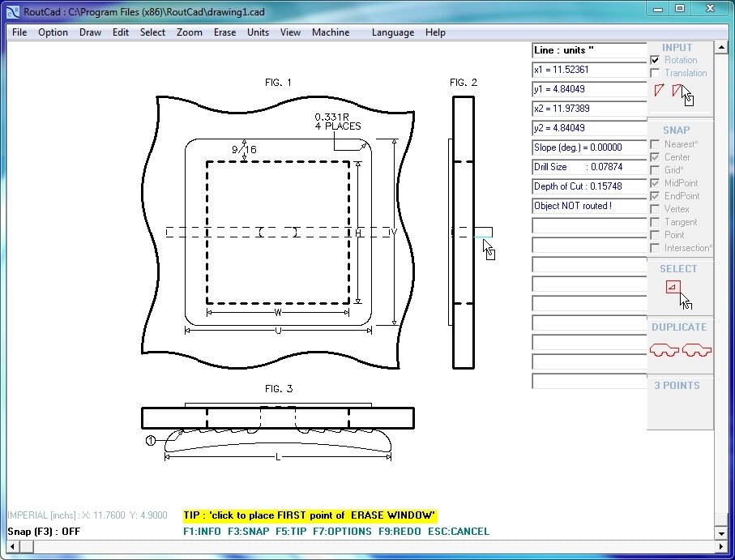
Task: Click the vertical scrollbar up arrow
Action: click(721, 47)
